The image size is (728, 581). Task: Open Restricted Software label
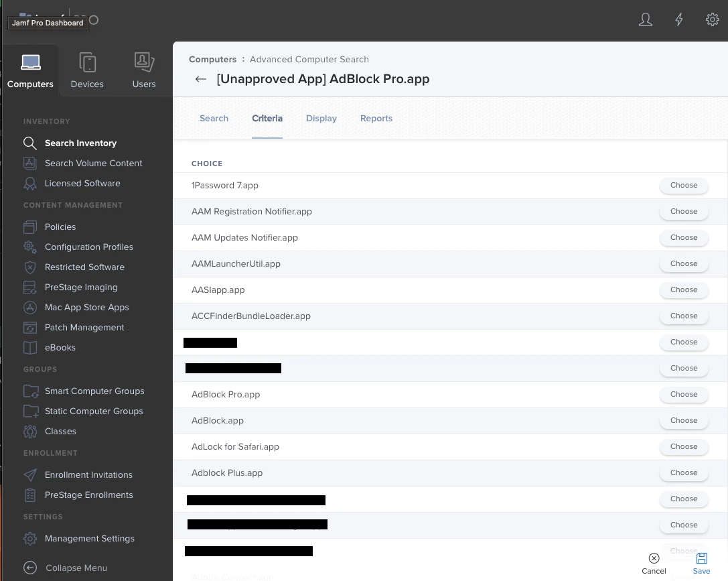pyautogui.click(x=84, y=267)
